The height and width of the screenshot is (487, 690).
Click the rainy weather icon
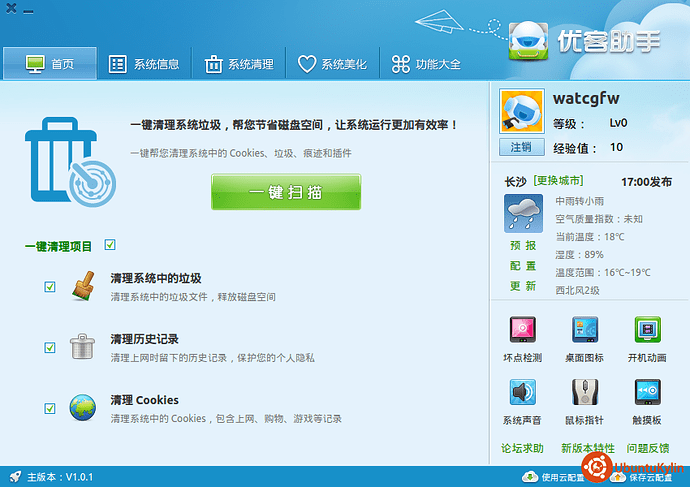pyautogui.click(x=523, y=213)
